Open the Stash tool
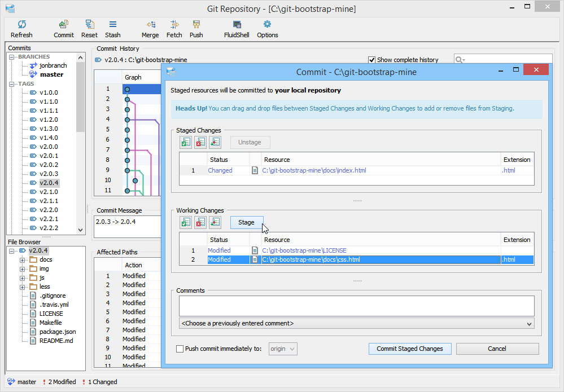The height and width of the screenshot is (392, 564). (112, 24)
